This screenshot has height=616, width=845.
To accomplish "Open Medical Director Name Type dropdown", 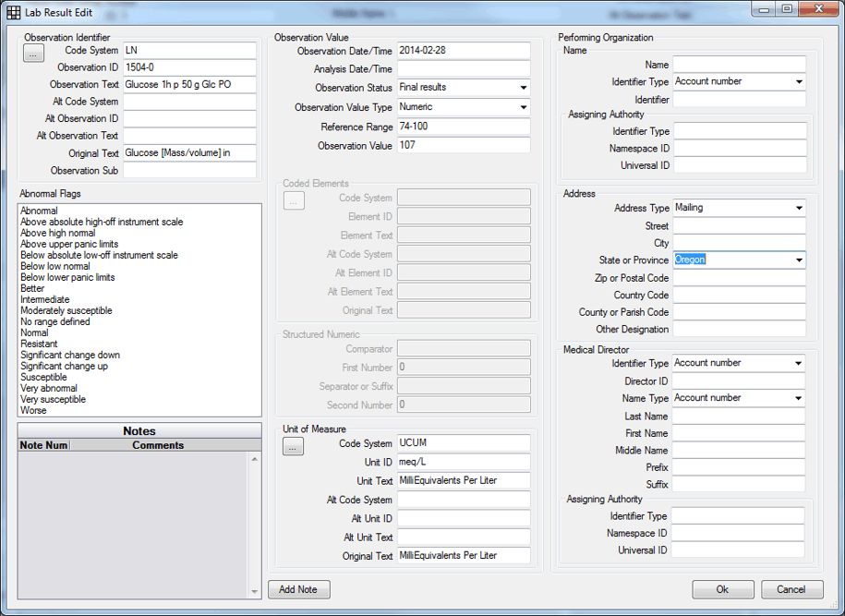I will coord(799,398).
